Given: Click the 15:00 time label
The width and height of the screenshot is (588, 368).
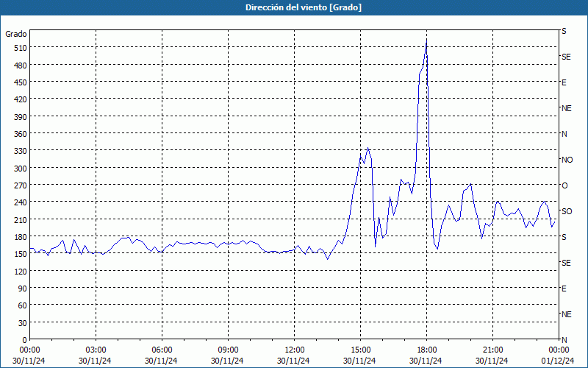Looking at the screenshot, I should click(360, 350).
